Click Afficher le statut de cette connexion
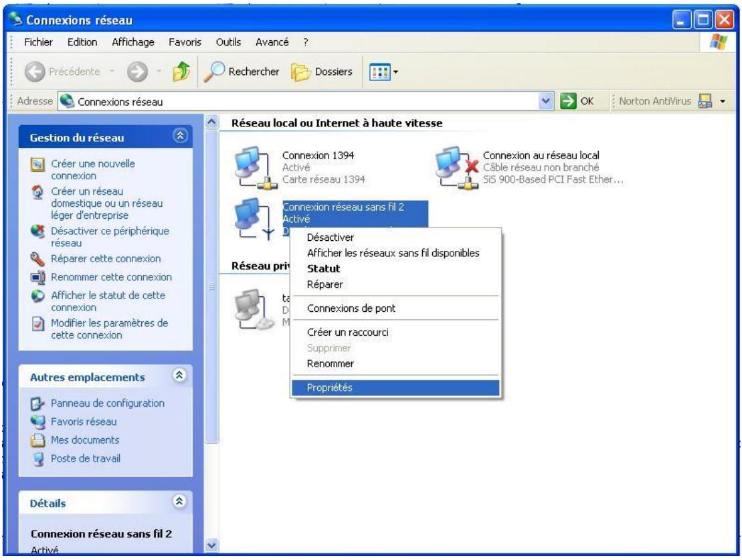 (108, 301)
